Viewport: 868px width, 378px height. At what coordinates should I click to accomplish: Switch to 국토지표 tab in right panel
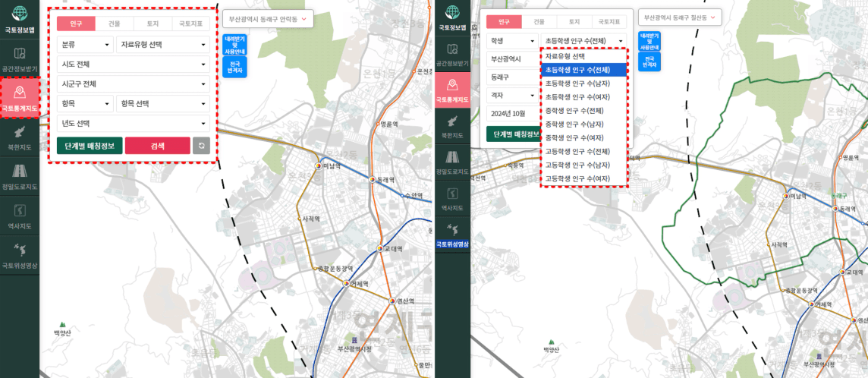point(609,22)
